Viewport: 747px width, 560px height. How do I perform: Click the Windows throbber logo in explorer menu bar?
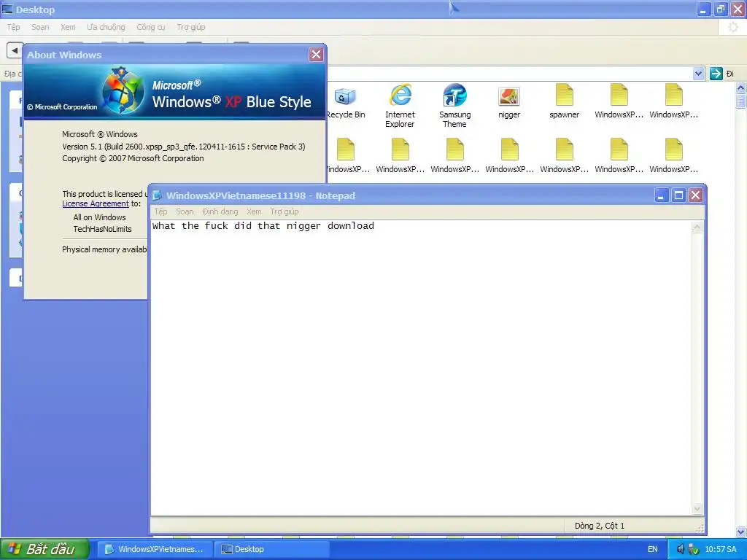732,27
